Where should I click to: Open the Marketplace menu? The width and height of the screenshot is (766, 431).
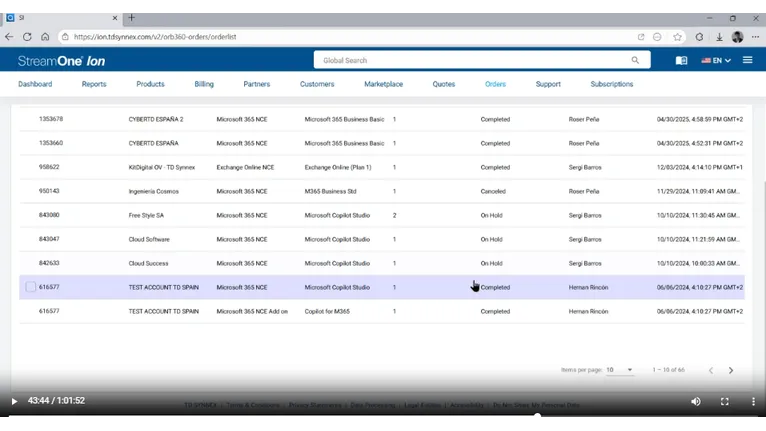[383, 84]
